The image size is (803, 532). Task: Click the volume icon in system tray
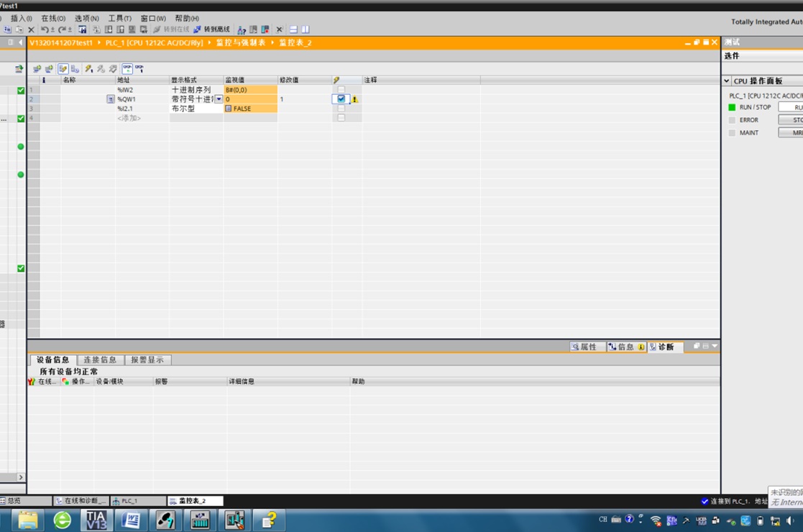click(790, 520)
